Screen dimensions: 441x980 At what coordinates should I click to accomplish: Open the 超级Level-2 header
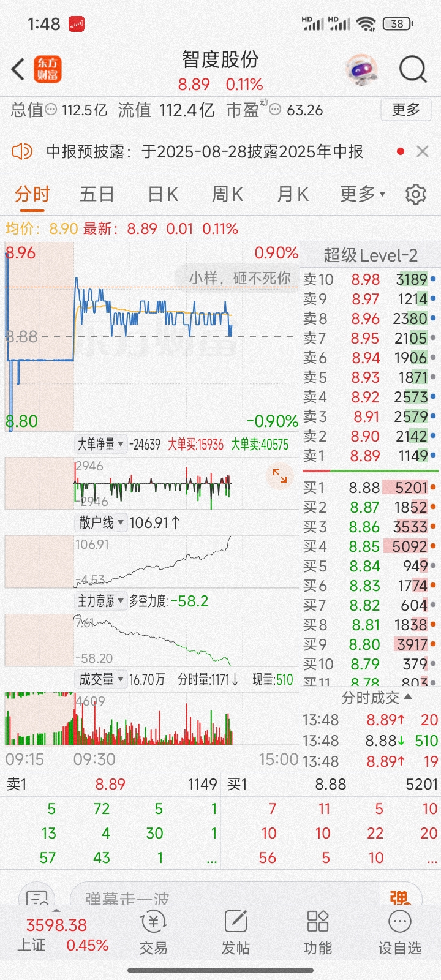(371, 255)
